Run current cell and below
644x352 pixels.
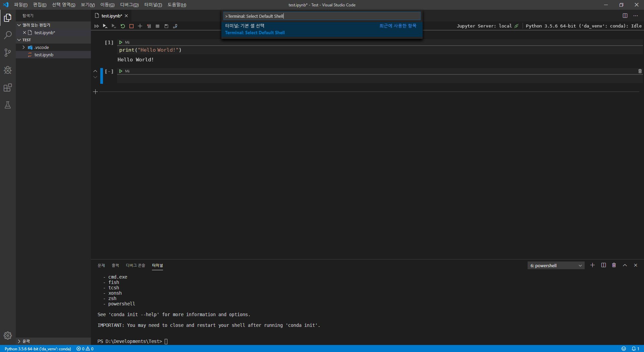(x=114, y=26)
